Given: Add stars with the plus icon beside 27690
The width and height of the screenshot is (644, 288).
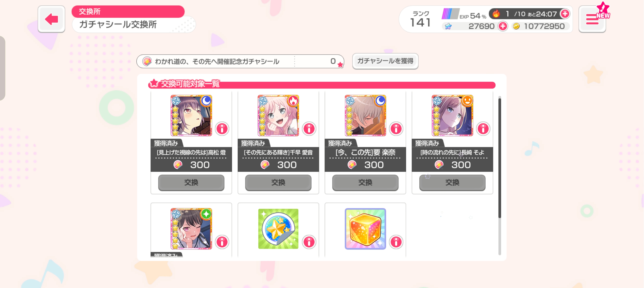Looking at the screenshot, I should pos(503,26).
